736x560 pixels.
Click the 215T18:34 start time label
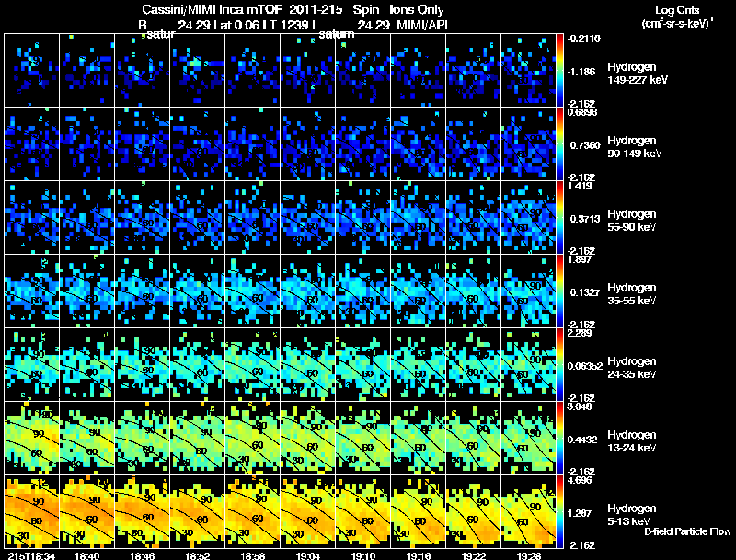tap(30, 554)
